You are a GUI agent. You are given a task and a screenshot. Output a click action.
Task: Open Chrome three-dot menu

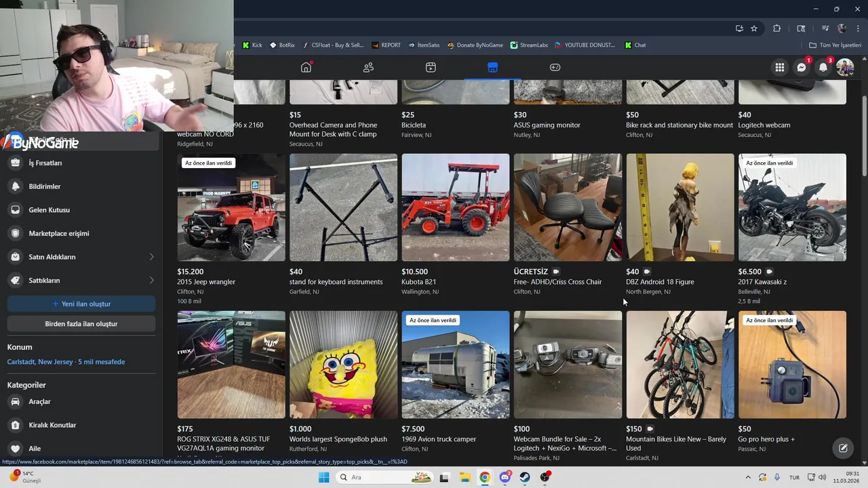858,28
